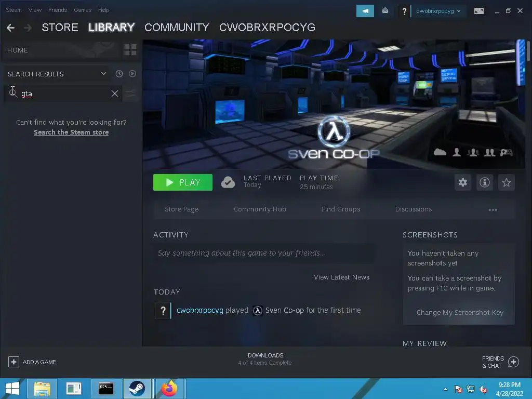Click the ADD A GAME label
Image resolution: width=532 pixels, height=399 pixels.
click(x=39, y=362)
